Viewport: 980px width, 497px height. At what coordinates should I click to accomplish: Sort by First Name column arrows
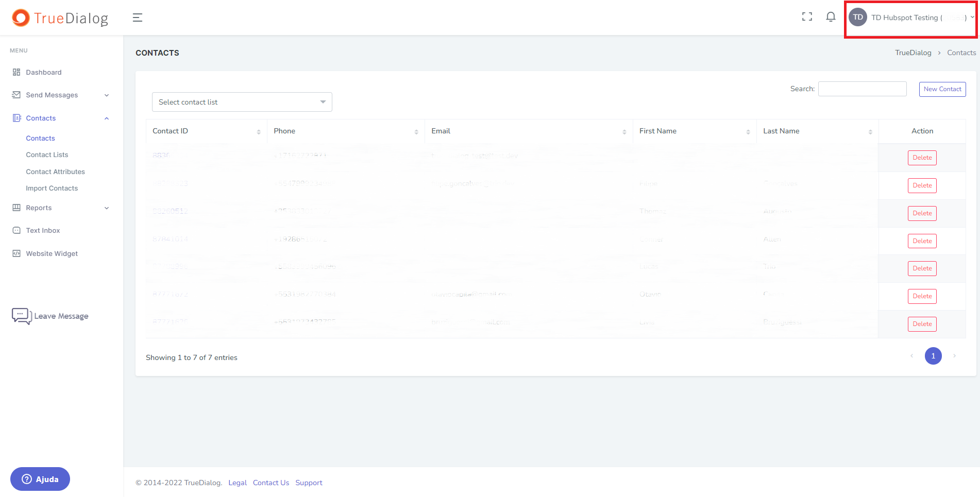coord(748,132)
